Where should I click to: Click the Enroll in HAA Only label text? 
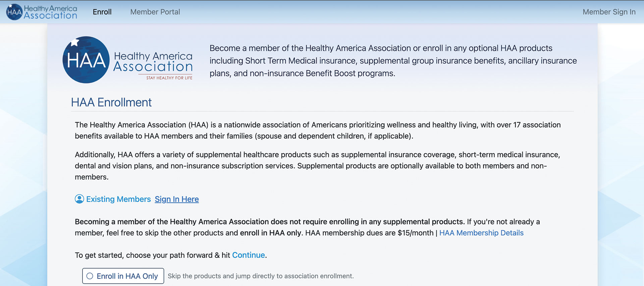[127, 276]
